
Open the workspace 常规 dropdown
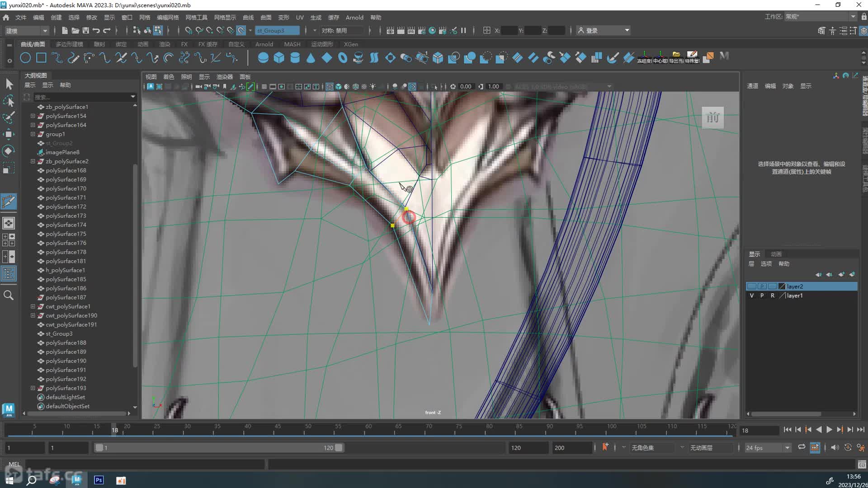point(821,17)
